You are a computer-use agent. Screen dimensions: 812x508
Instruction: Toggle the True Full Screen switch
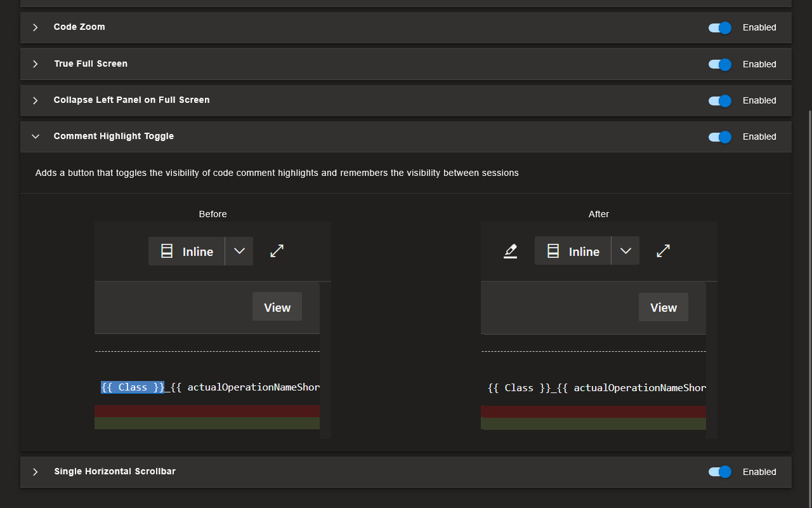(x=720, y=64)
